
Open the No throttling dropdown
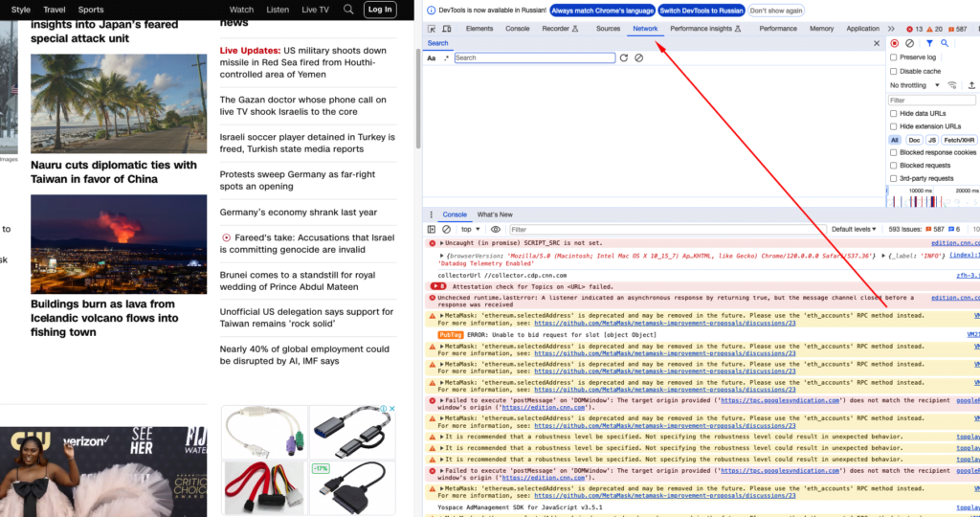pos(912,85)
